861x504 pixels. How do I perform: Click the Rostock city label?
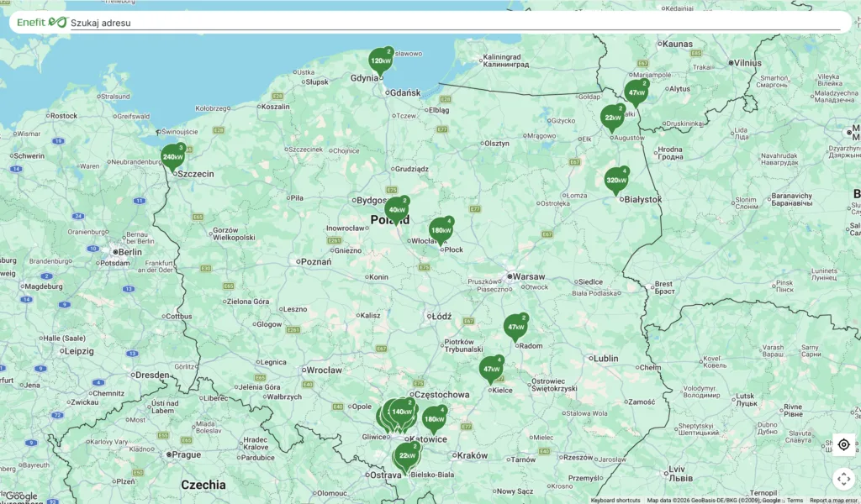[64, 116]
